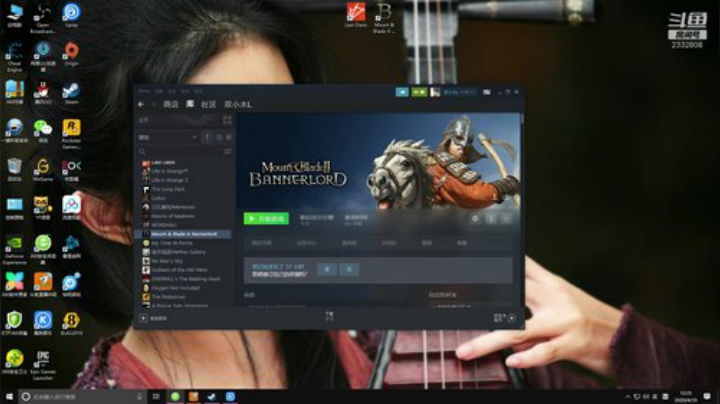Click the taskbar search box
This screenshot has height=404, width=720.
click(x=83, y=397)
